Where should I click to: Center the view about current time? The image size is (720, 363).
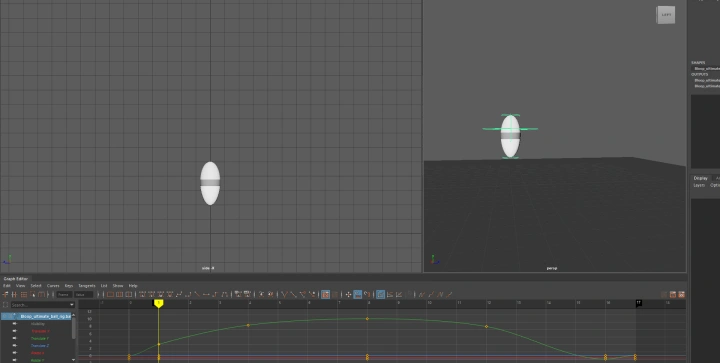click(x=129, y=295)
